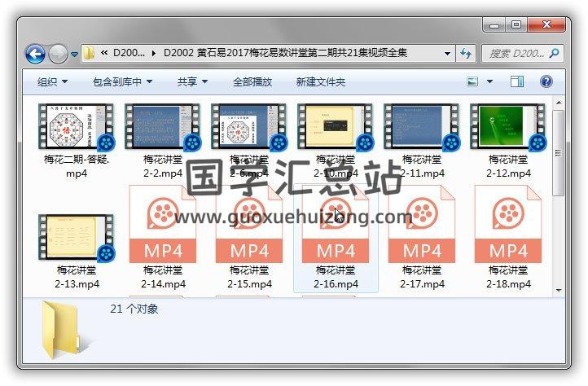The image size is (588, 386).
Task: Select the 梅花二期-答疑.mp4 video thumbnail
Action: pyautogui.click(x=76, y=127)
